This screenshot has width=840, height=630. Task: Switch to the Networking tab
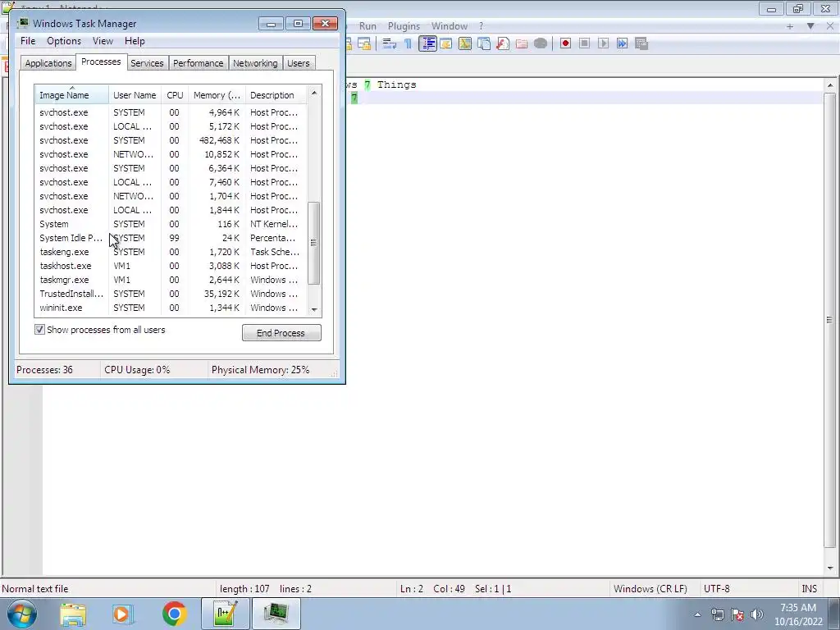pos(255,63)
